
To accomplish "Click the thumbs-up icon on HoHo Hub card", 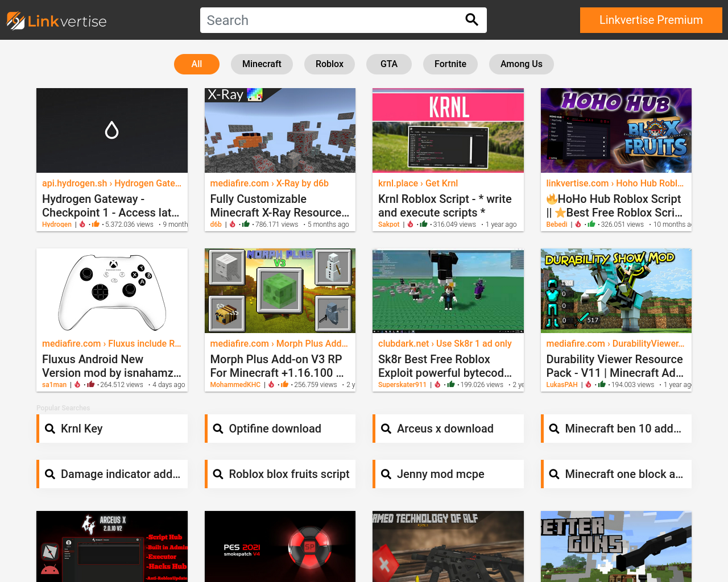I will pos(591,224).
